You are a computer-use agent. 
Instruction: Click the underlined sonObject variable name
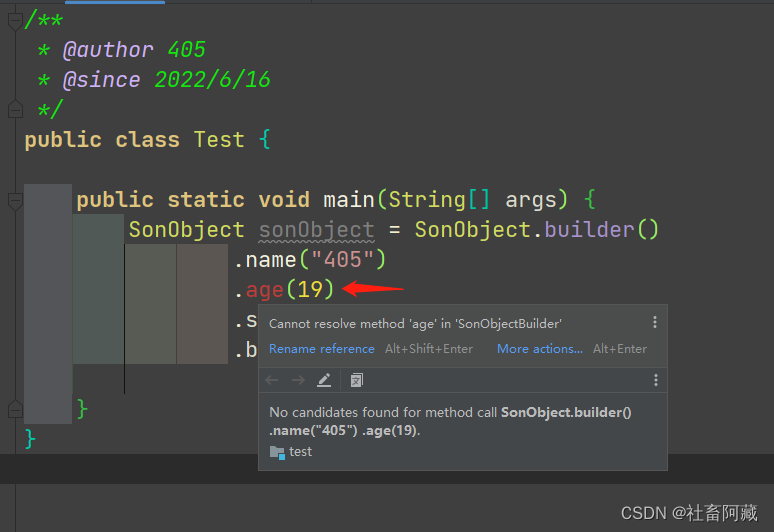pyautogui.click(x=316, y=230)
